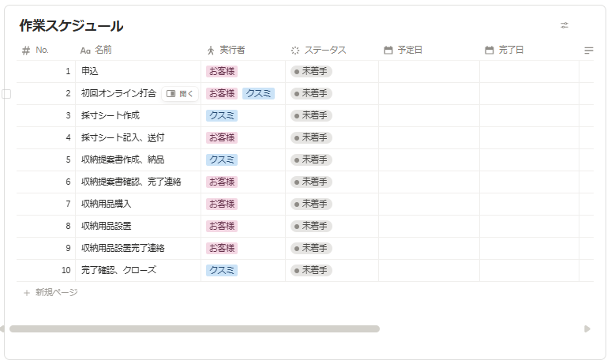Click the 予定日 column calendar icon
615x364 pixels.
pos(388,51)
